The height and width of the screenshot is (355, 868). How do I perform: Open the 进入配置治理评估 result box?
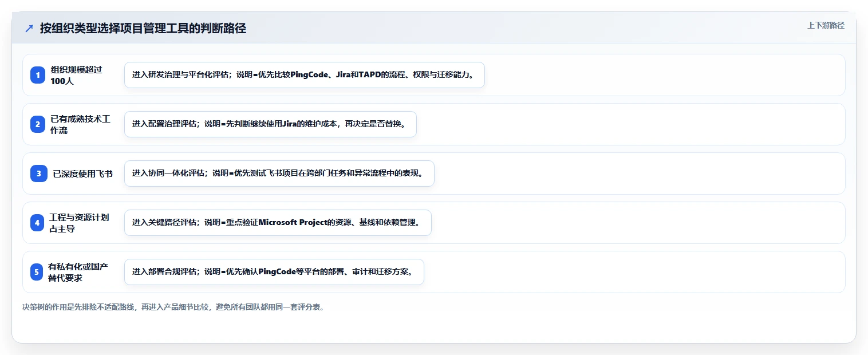pyautogui.click(x=270, y=124)
